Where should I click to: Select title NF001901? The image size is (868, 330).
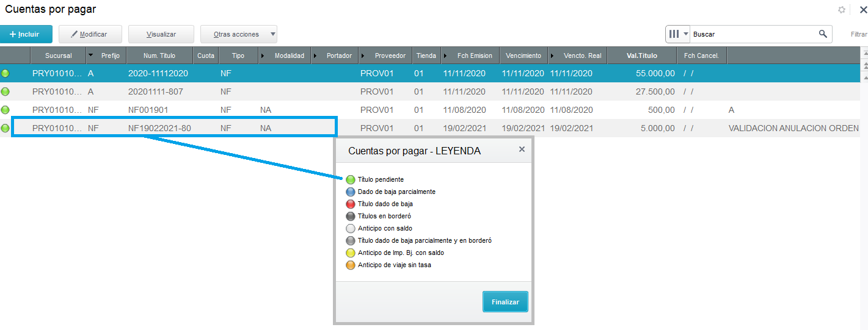pyautogui.click(x=148, y=110)
